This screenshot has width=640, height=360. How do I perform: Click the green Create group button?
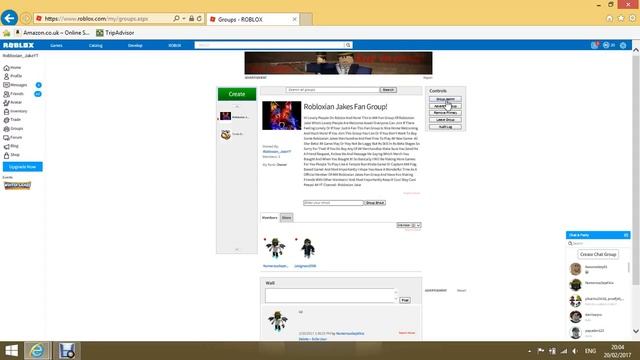237,94
